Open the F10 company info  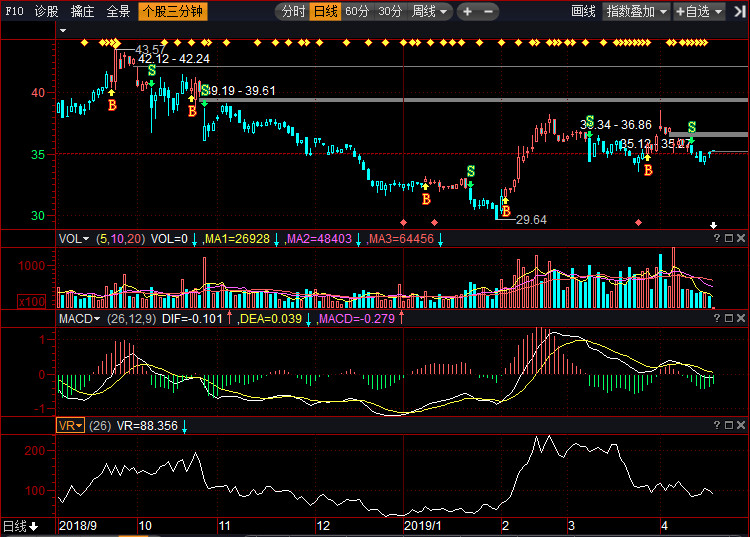pos(14,12)
